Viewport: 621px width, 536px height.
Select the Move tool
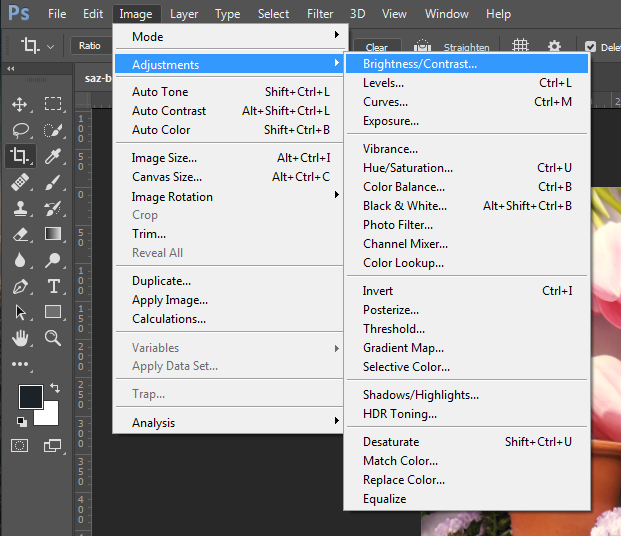click(x=20, y=103)
